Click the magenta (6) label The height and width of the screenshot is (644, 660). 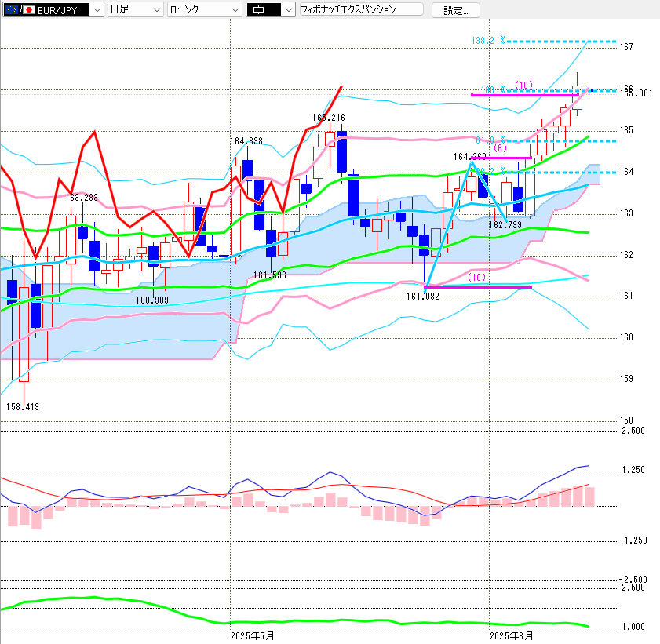coord(500,147)
